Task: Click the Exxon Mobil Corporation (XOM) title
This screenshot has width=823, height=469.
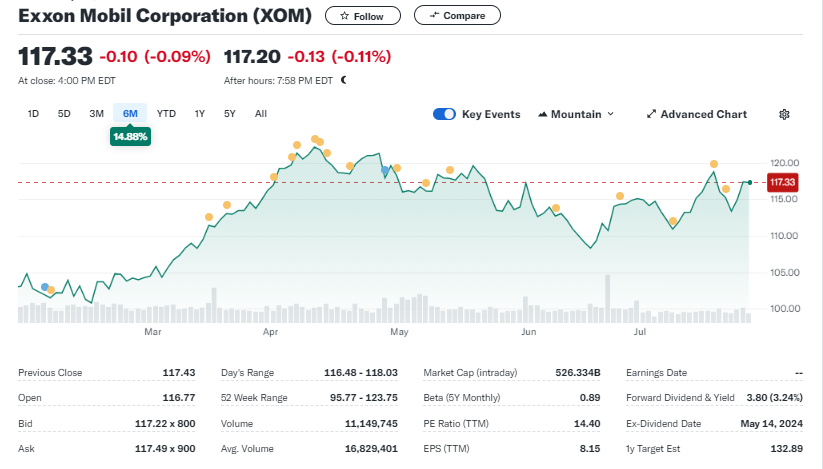Action: coord(165,16)
